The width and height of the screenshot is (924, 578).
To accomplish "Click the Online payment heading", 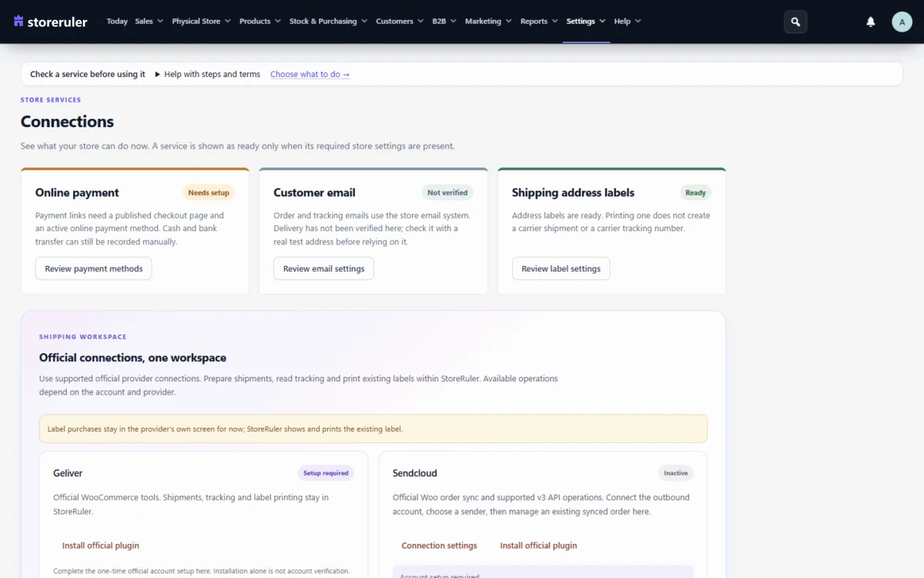I will click(x=77, y=193).
